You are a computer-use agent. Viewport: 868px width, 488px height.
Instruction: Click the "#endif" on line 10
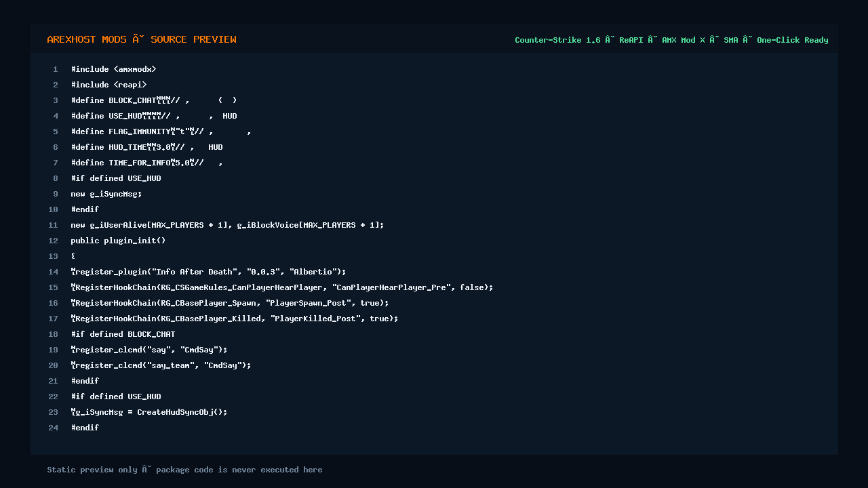[85, 209]
